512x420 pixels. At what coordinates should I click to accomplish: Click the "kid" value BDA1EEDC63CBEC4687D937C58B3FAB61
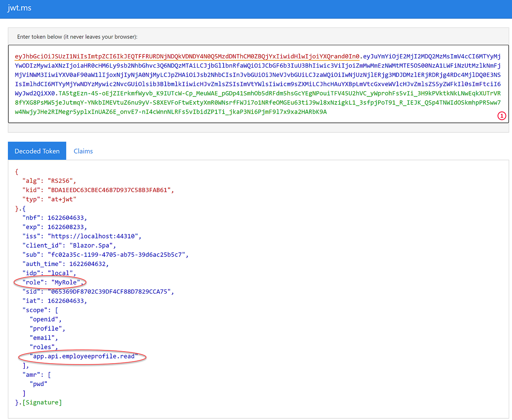point(111,190)
